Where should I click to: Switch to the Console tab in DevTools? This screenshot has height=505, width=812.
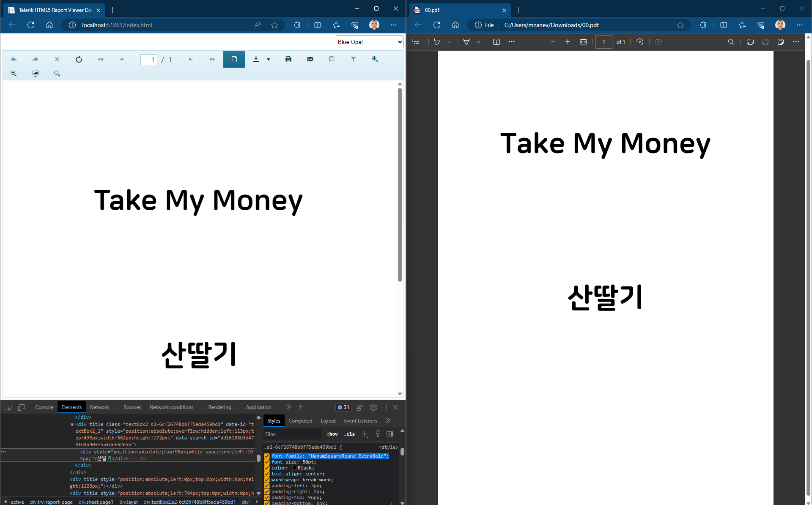pos(44,407)
